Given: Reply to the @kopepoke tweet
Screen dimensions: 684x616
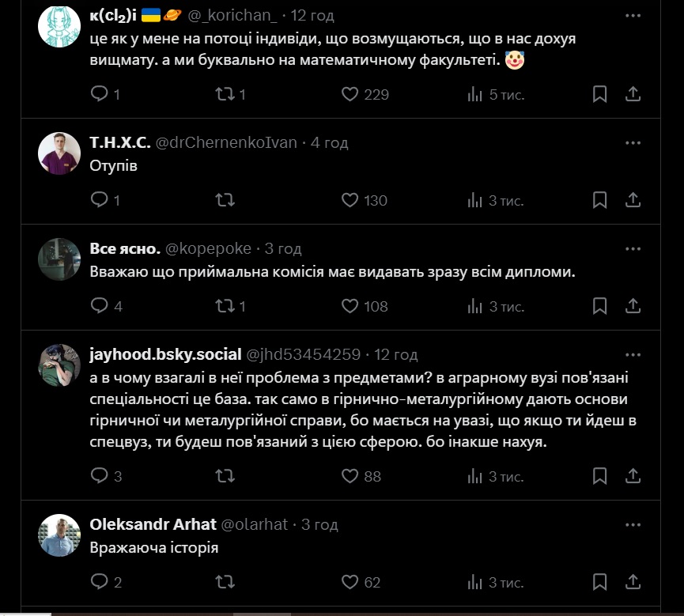Looking at the screenshot, I should point(100,305).
